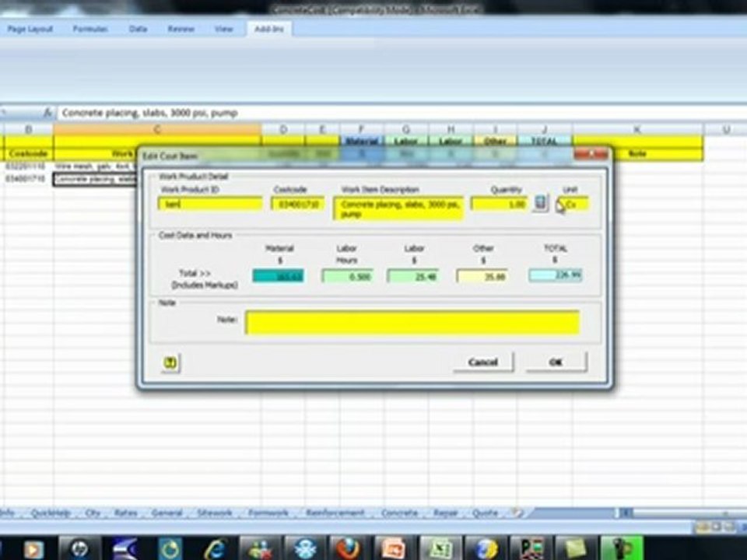Click the Cancel button in the dialog
The height and width of the screenshot is (560, 747).
click(x=483, y=362)
